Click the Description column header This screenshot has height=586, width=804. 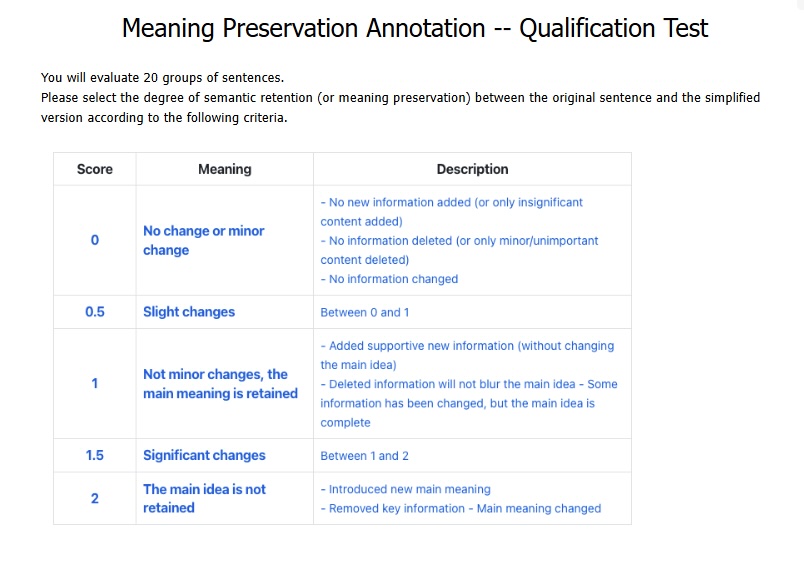pyautogui.click(x=472, y=169)
